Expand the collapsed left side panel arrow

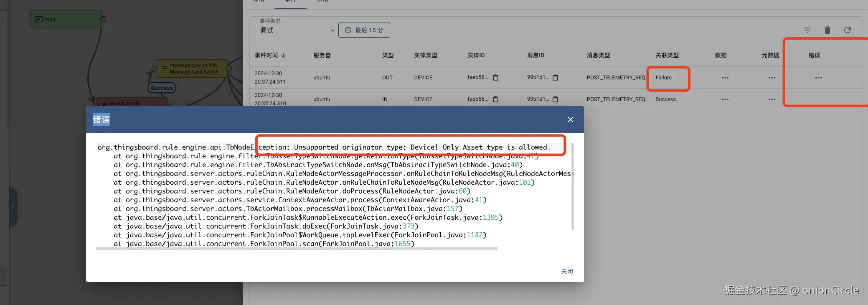[x=13, y=207]
